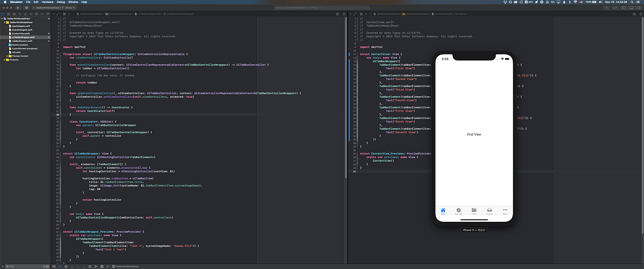Viewport: 644px width, 269px height.
Task: Collapse the TabBarWithModalSheet project root
Action: [2, 19]
